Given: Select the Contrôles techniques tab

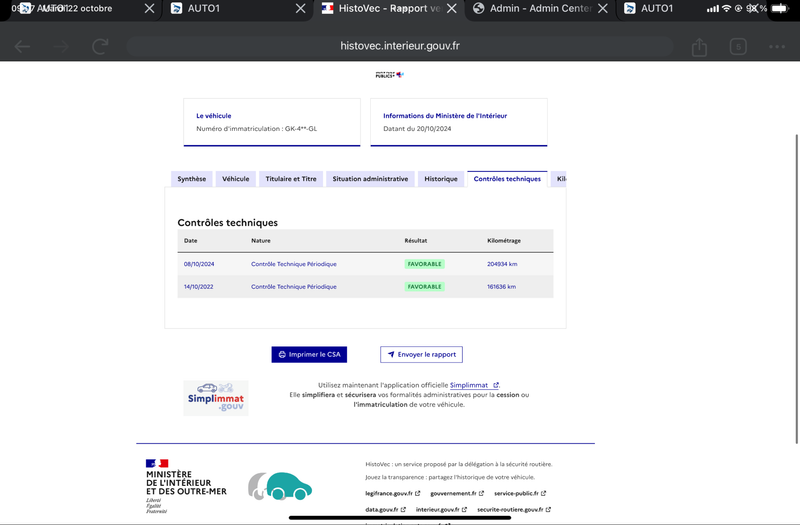Looking at the screenshot, I should click(507, 179).
